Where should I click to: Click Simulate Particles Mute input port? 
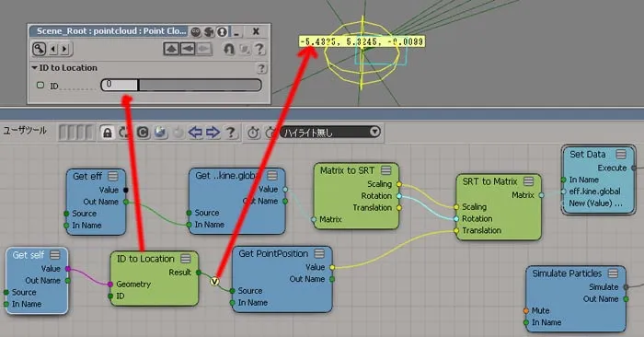(525, 310)
